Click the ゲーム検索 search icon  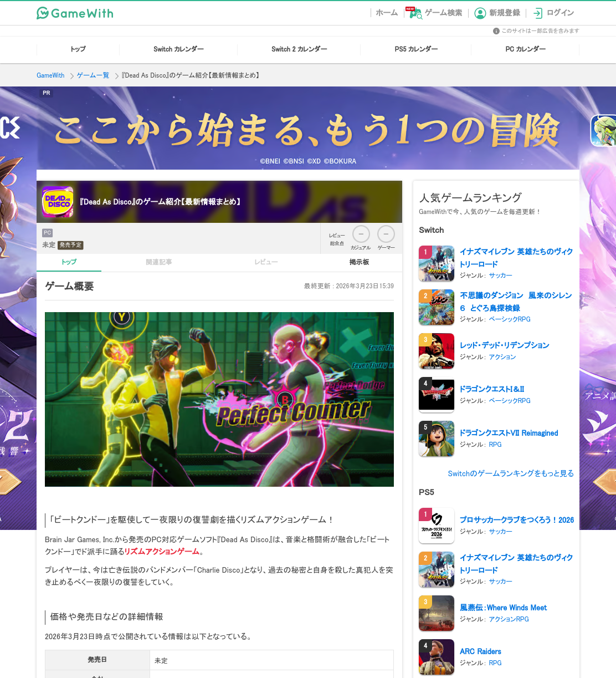click(x=415, y=13)
